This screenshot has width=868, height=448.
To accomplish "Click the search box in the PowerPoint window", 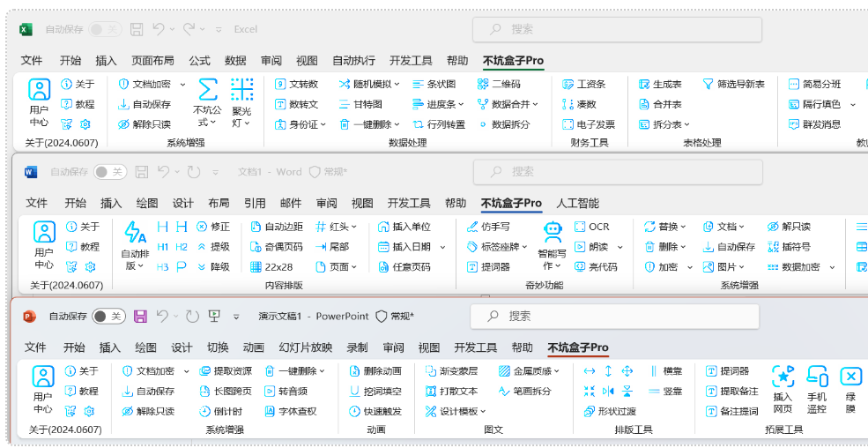I will [x=614, y=317].
